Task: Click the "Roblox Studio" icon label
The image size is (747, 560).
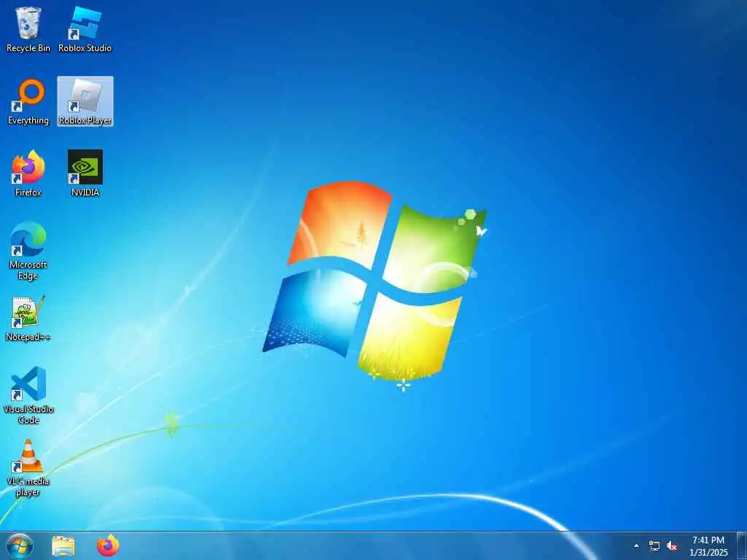Action: [x=85, y=48]
